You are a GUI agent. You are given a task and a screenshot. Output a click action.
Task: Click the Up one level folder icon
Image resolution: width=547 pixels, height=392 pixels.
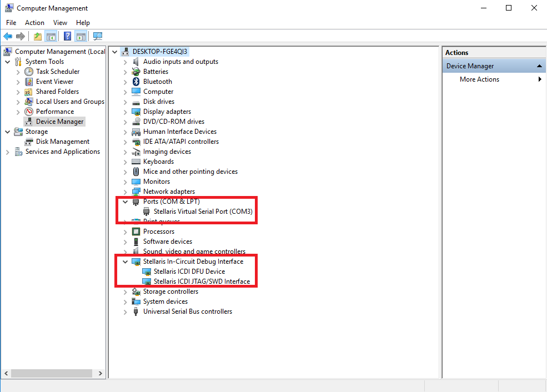(x=38, y=36)
